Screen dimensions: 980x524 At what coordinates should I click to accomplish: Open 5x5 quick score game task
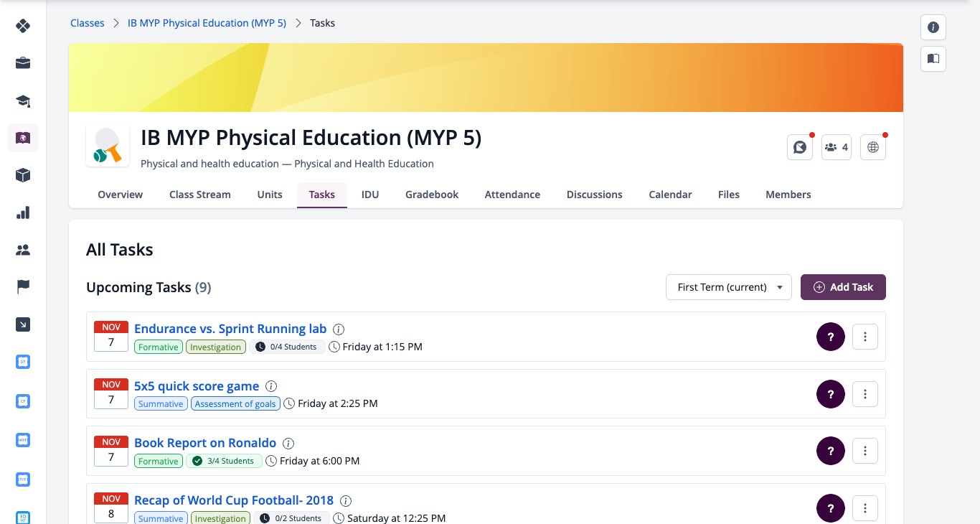click(197, 386)
